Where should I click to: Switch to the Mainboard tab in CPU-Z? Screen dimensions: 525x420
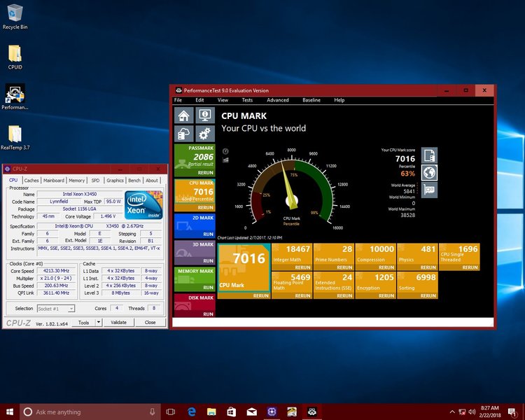pos(54,180)
